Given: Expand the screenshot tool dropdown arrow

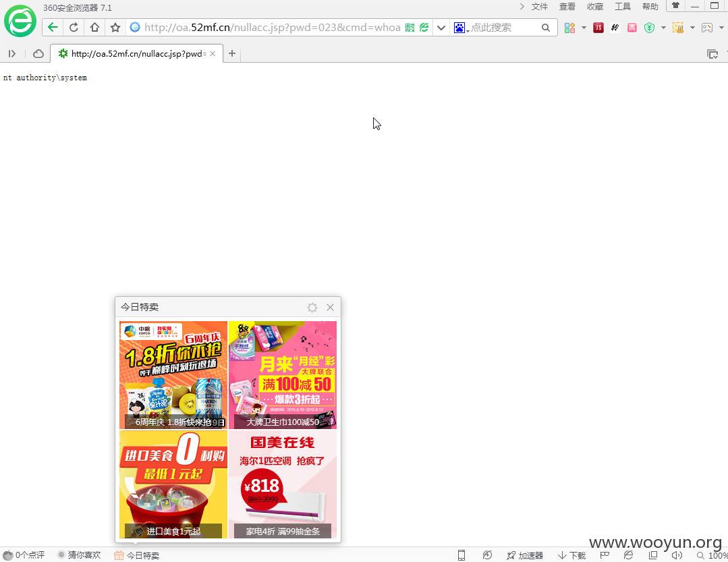Looking at the screenshot, I should [692, 28].
